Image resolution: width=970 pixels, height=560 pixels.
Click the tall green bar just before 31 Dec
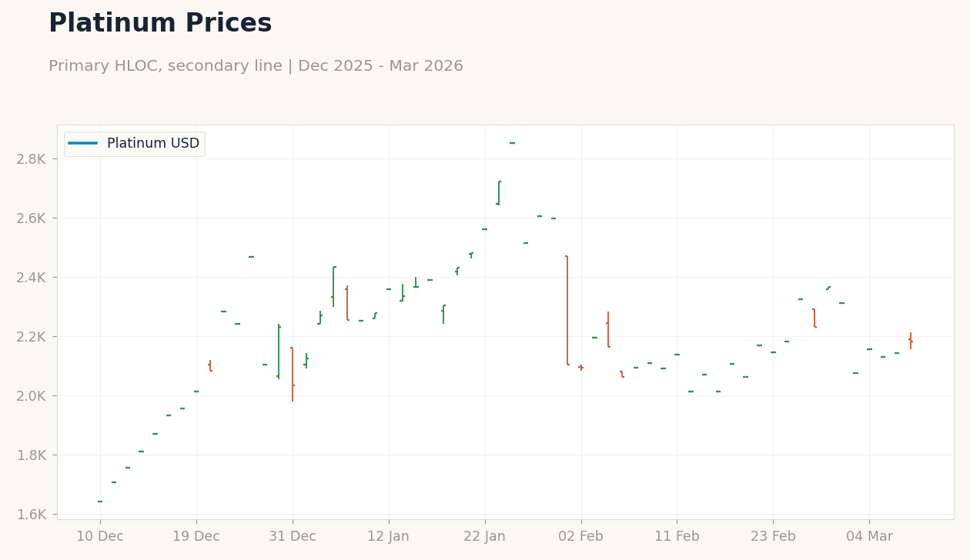(x=279, y=352)
